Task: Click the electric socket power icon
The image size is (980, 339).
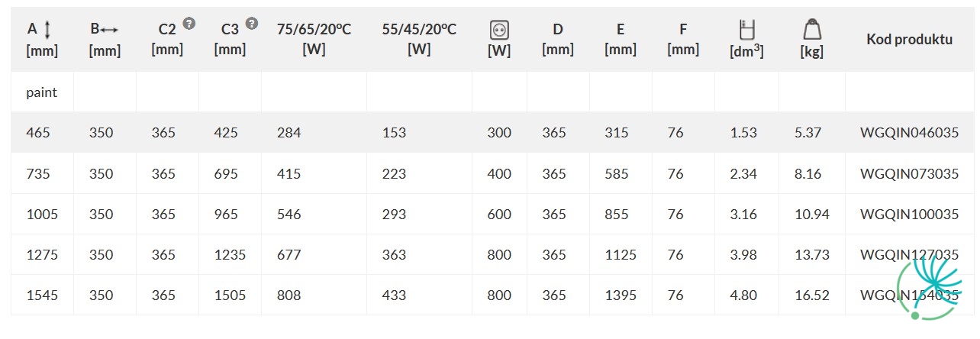Action: tap(499, 30)
